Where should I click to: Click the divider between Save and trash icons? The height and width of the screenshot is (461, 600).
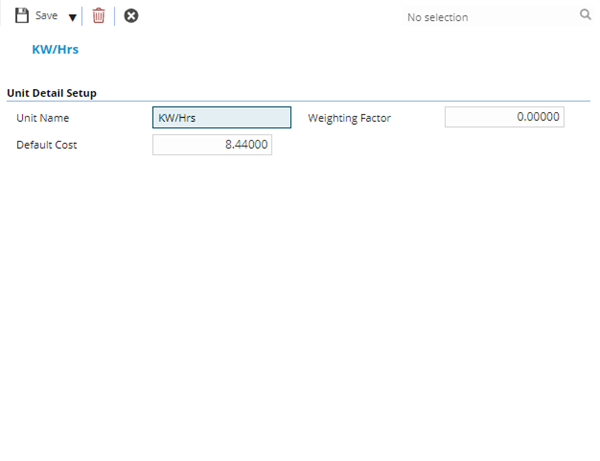coord(83,16)
